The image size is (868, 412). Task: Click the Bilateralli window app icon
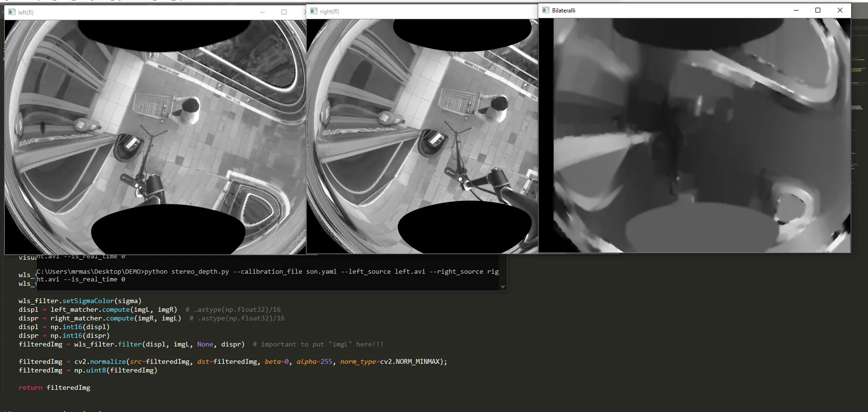[546, 10]
